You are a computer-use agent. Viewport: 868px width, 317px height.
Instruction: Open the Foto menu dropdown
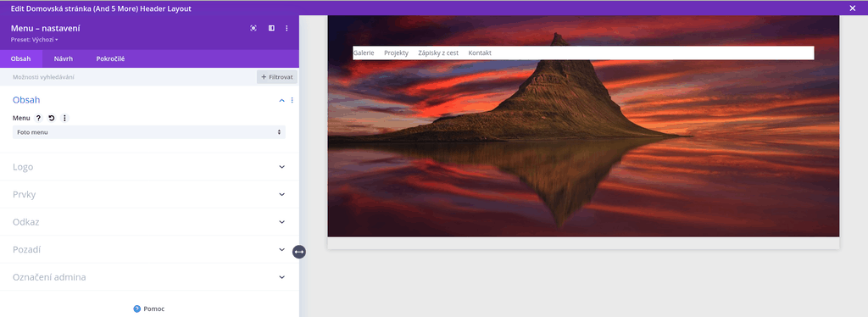149,132
